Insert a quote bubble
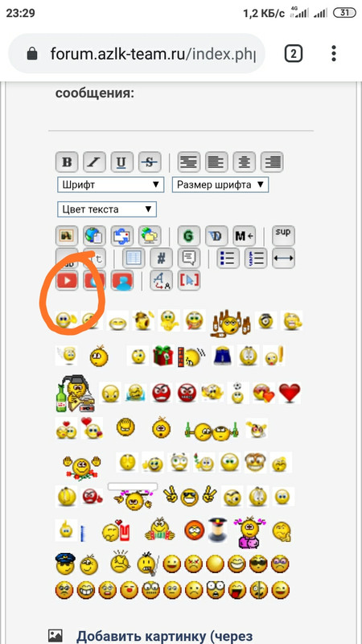The image size is (362, 644). (189, 258)
